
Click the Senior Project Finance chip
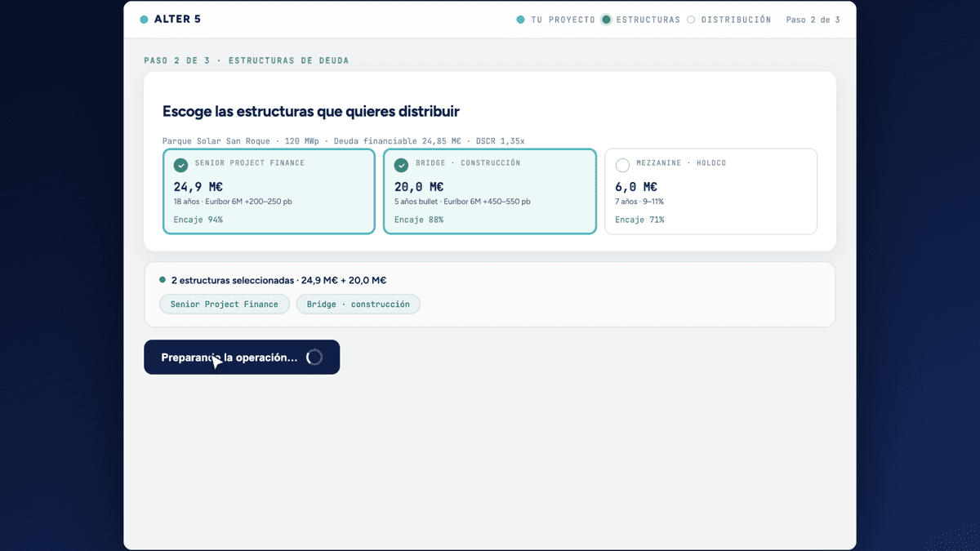pyautogui.click(x=225, y=304)
